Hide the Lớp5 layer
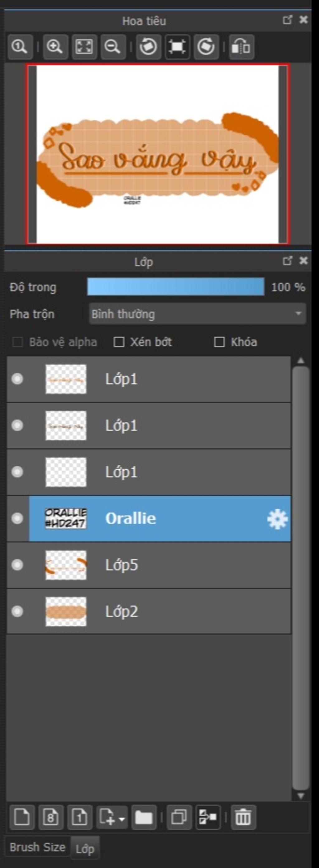This screenshot has width=319, height=868. 17,565
